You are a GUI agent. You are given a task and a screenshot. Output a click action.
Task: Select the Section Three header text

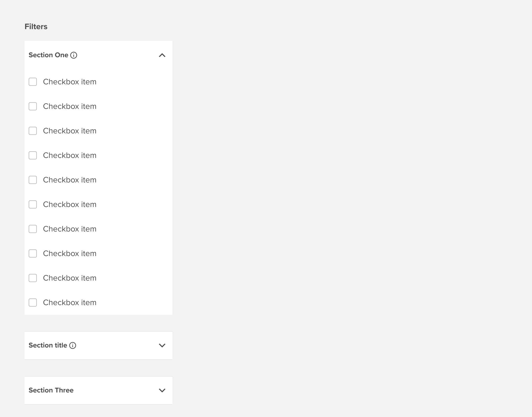point(51,390)
